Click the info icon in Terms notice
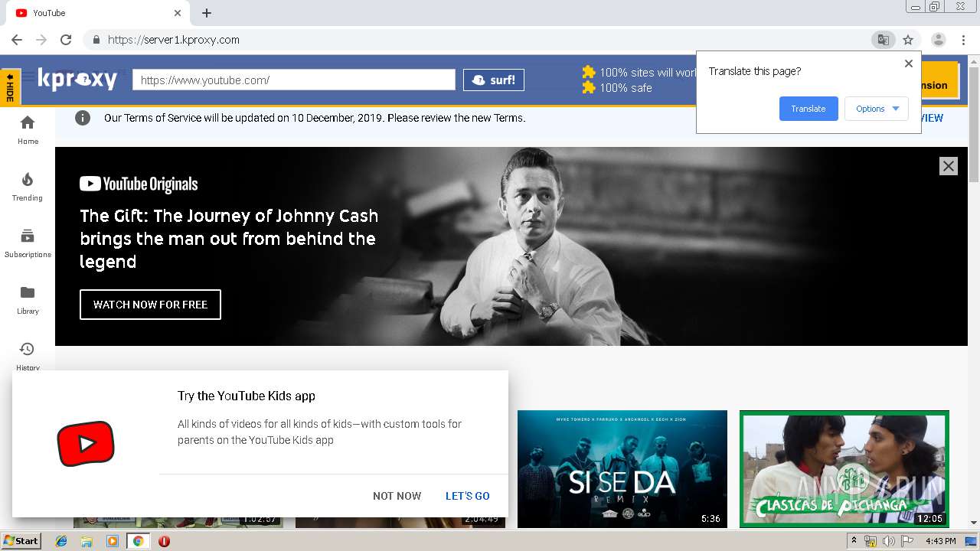 tap(83, 118)
